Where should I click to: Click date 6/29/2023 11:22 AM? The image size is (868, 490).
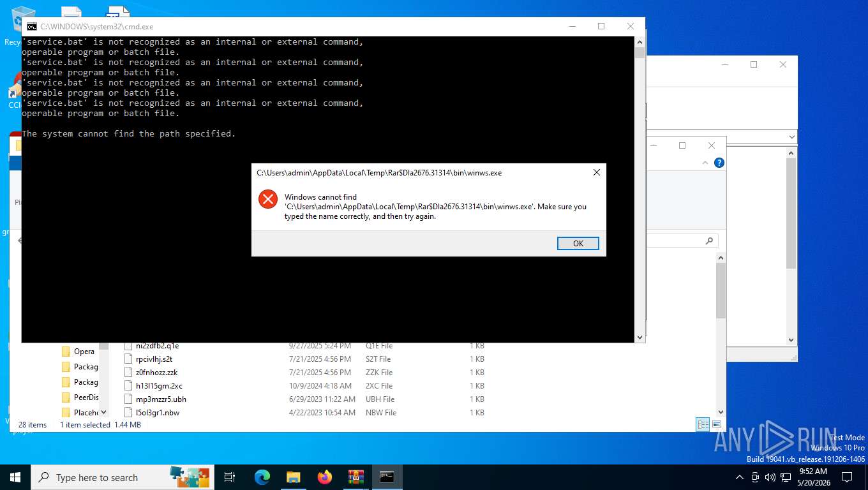322,399
